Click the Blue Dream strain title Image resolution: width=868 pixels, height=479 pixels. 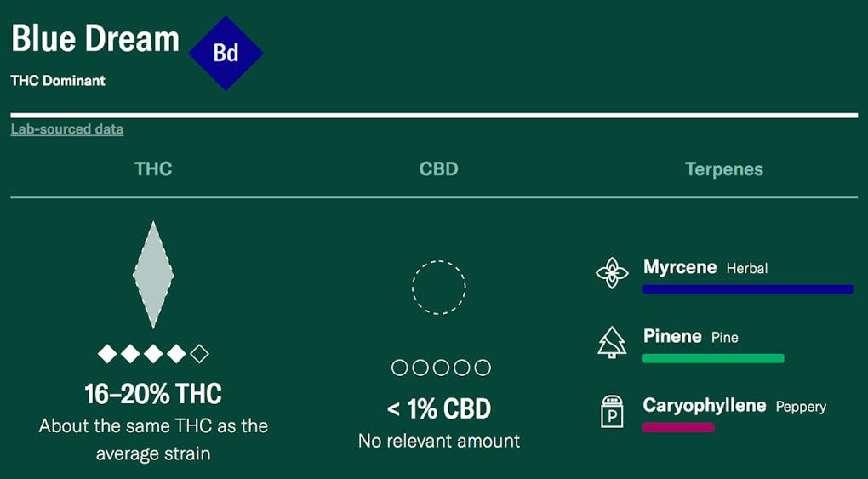coord(95,39)
